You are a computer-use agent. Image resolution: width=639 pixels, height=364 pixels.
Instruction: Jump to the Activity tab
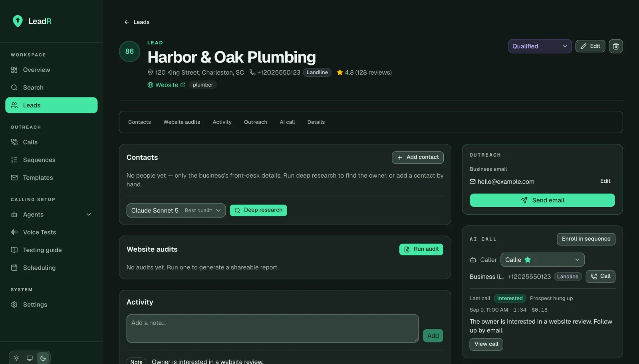pyautogui.click(x=222, y=122)
